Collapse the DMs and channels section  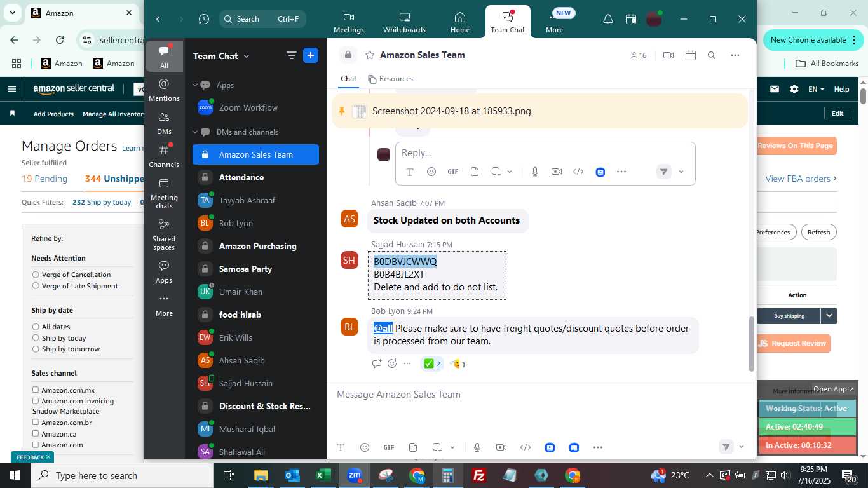point(196,132)
